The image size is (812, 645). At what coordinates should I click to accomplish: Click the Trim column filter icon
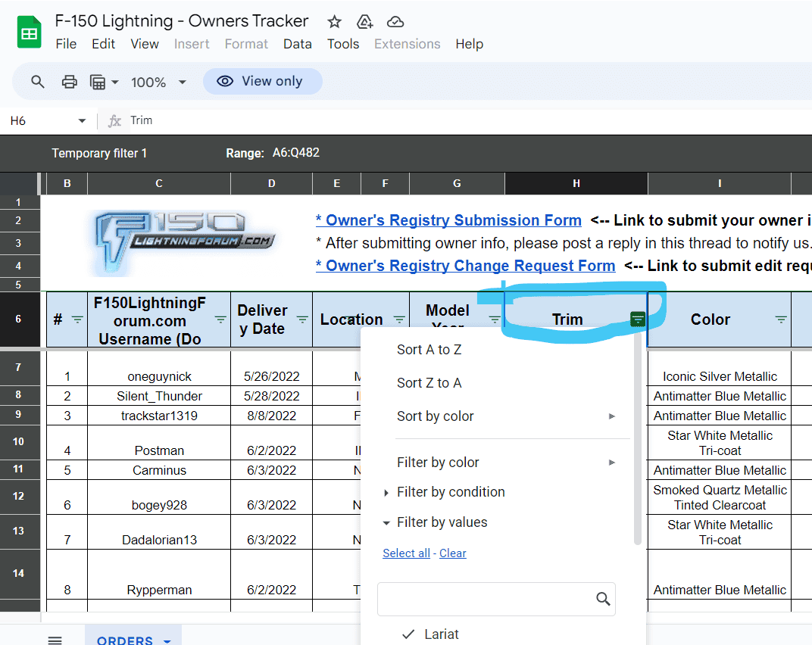(x=638, y=319)
